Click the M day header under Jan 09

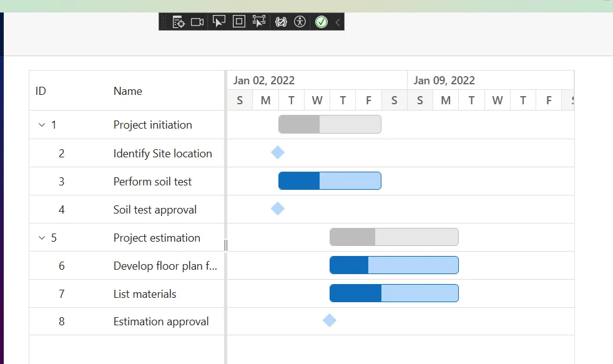coord(446,101)
